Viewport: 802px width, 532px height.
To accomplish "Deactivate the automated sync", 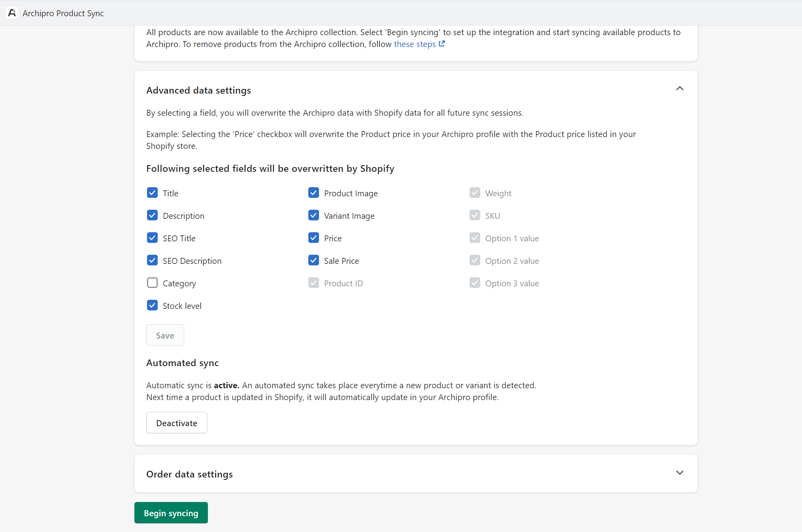I will 177,423.
